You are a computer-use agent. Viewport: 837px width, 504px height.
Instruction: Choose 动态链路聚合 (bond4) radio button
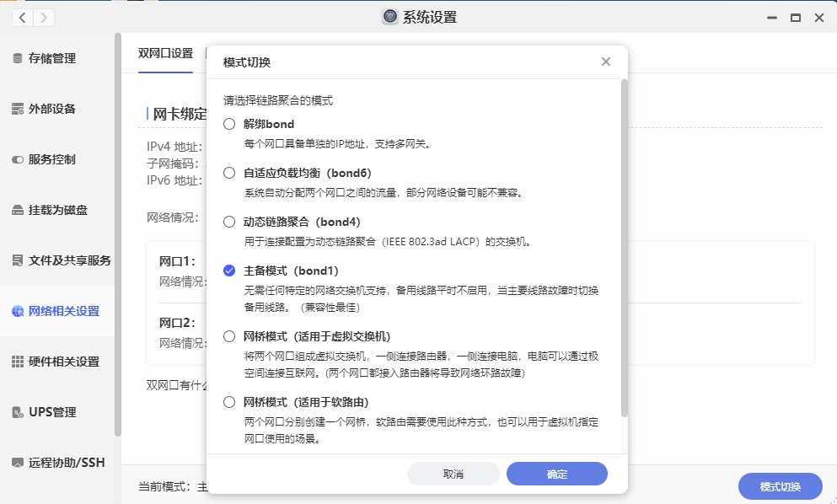click(x=229, y=222)
